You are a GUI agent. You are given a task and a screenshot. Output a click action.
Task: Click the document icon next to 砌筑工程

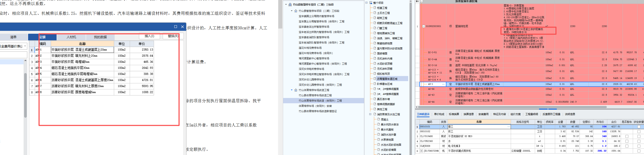[x=375, y=18]
